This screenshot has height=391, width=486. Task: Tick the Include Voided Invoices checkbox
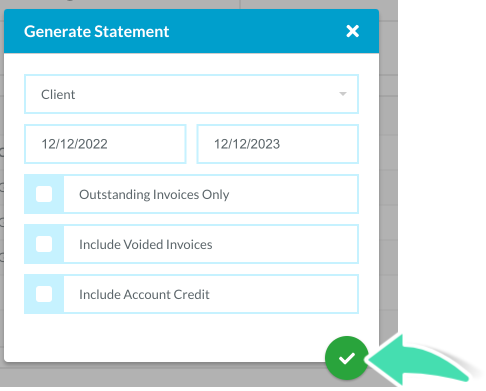point(44,244)
